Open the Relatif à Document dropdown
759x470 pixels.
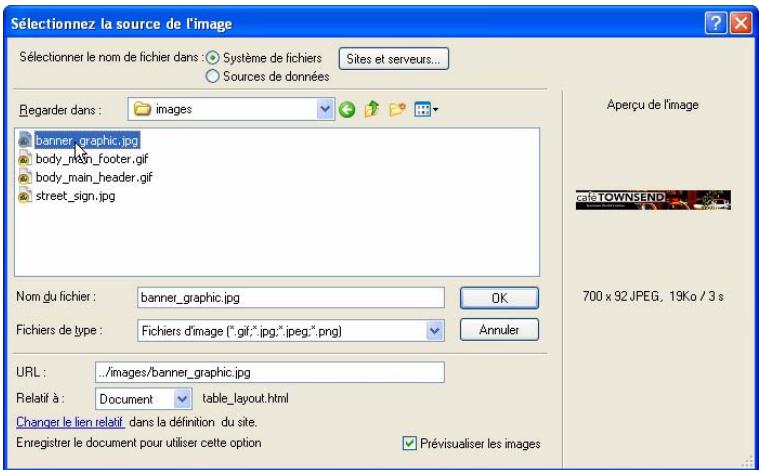point(182,399)
